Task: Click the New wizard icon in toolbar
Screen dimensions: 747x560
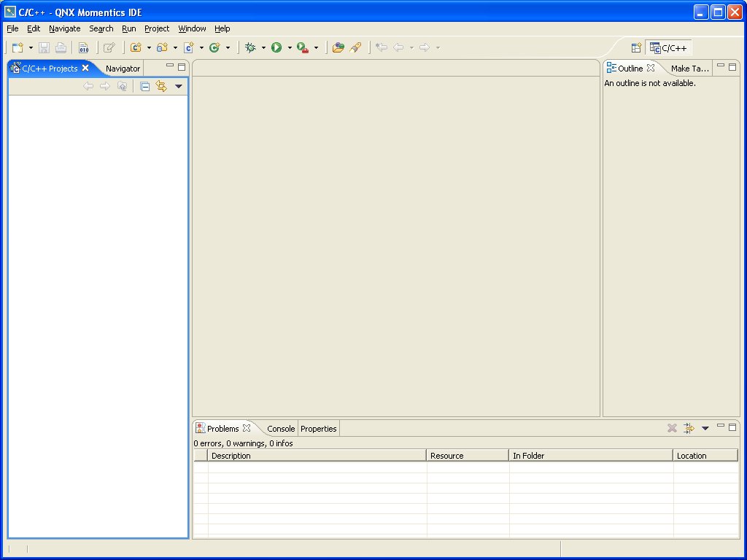Action: click(x=18, y=47)
